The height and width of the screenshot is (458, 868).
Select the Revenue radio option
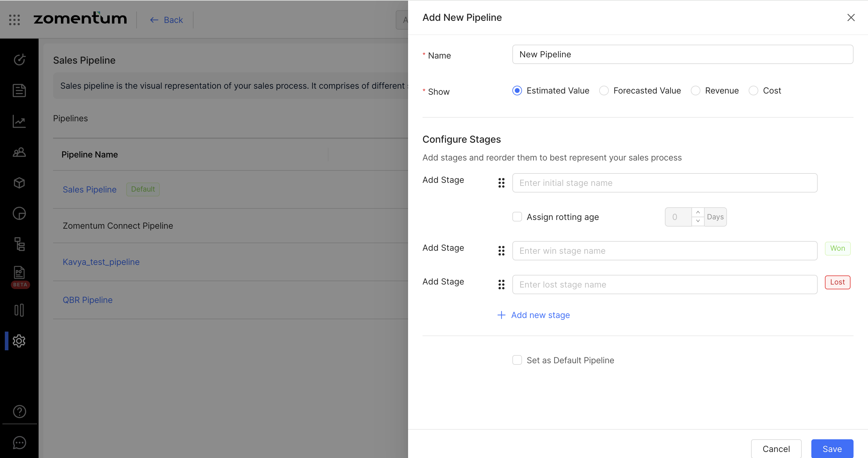[x=696, y=91]
